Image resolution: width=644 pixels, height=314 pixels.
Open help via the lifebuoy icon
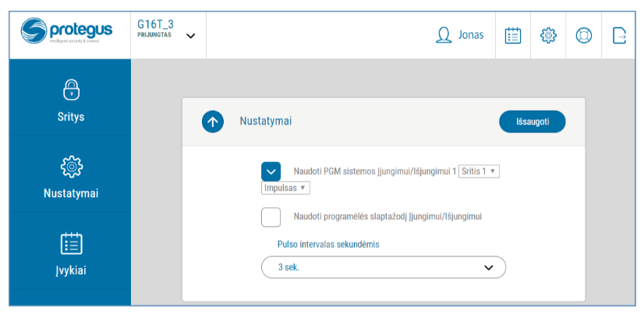click(584, 35)
